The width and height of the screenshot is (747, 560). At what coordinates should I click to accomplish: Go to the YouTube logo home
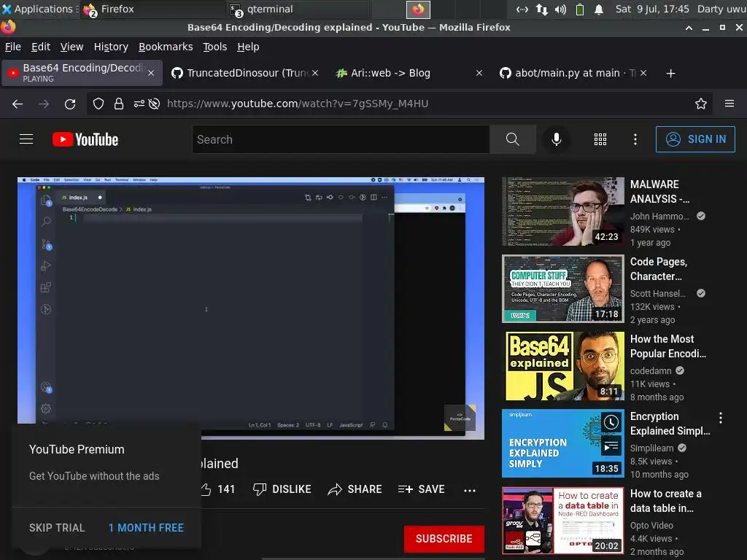85,139
